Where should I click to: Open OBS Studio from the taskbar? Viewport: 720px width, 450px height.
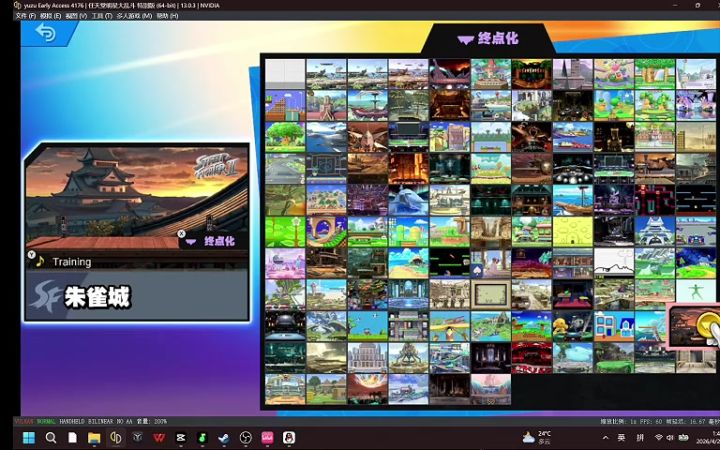[246, 438]
